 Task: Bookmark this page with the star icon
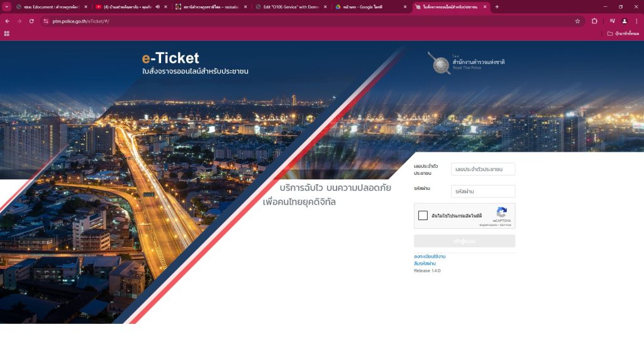click(x=577, y=21)
